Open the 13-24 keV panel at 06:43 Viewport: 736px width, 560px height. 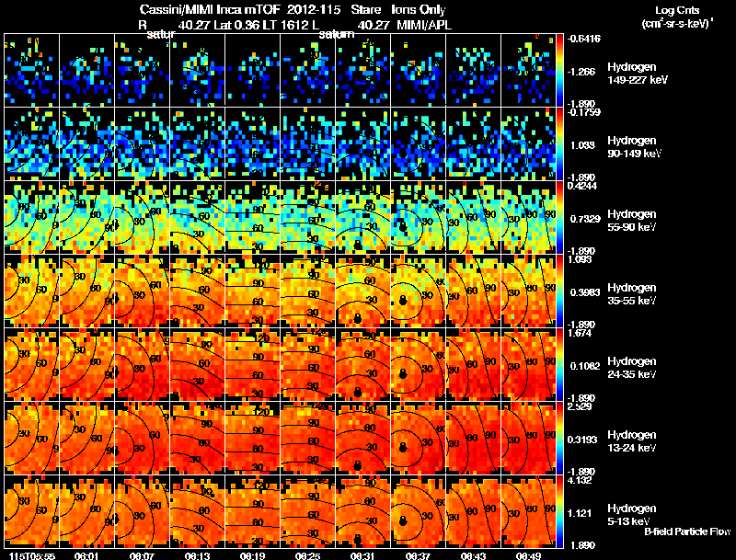473,439
